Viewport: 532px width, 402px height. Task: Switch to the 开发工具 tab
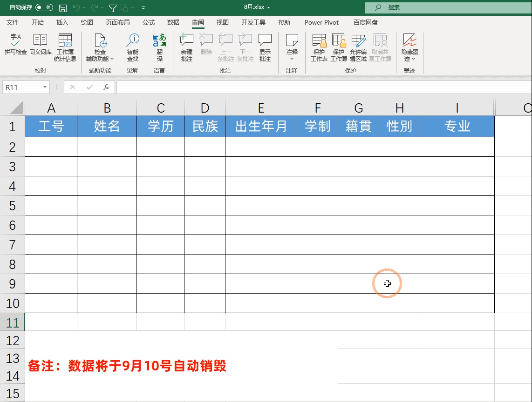coord(253,22)
